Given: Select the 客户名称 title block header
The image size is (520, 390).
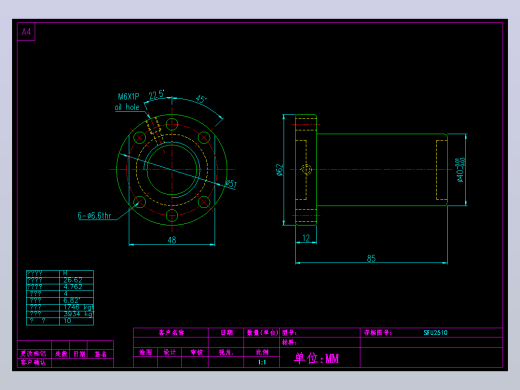Looking at the screenshot, I should pyautogui.click(x=171, y=332).
